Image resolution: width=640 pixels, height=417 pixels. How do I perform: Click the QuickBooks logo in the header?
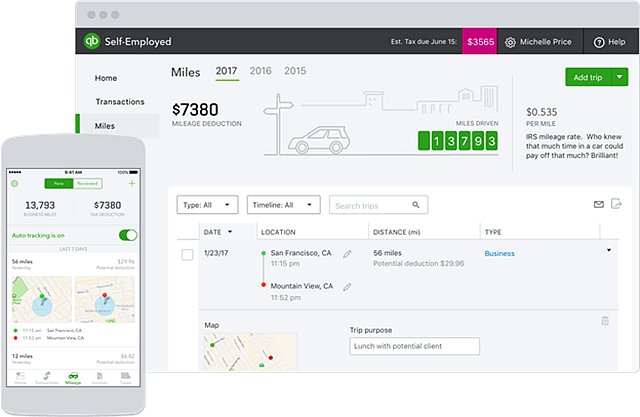(x=92, y=41)
